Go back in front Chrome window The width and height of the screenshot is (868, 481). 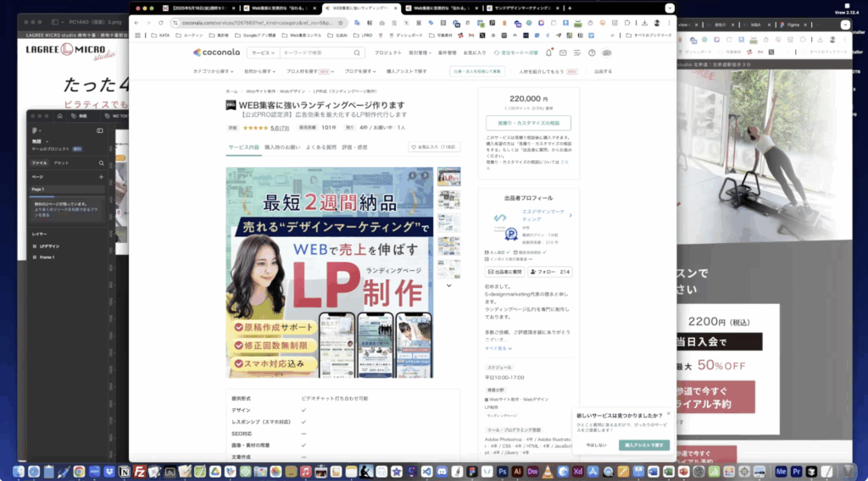pyautogui.click(x=136, y=23)
